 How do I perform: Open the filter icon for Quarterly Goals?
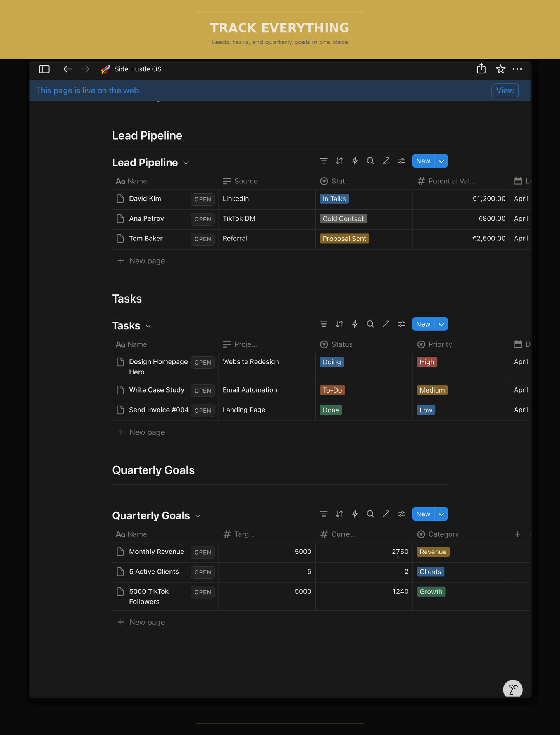pos(324,514)
